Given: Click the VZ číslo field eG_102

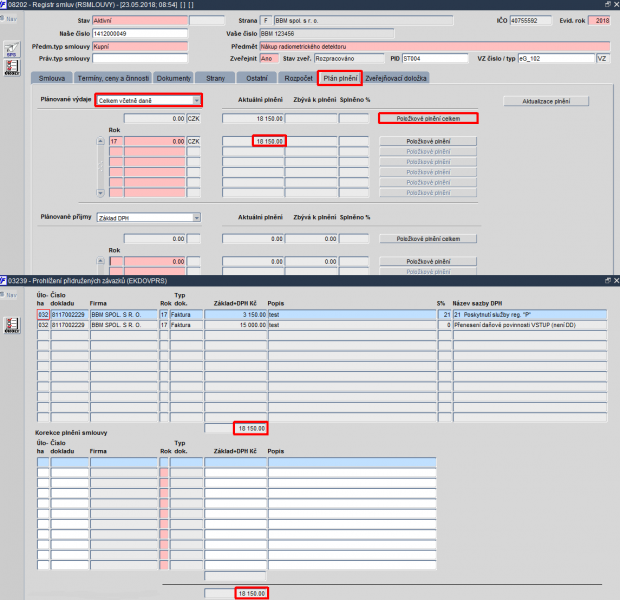Looking at the screenshot, I should (556, 59).
